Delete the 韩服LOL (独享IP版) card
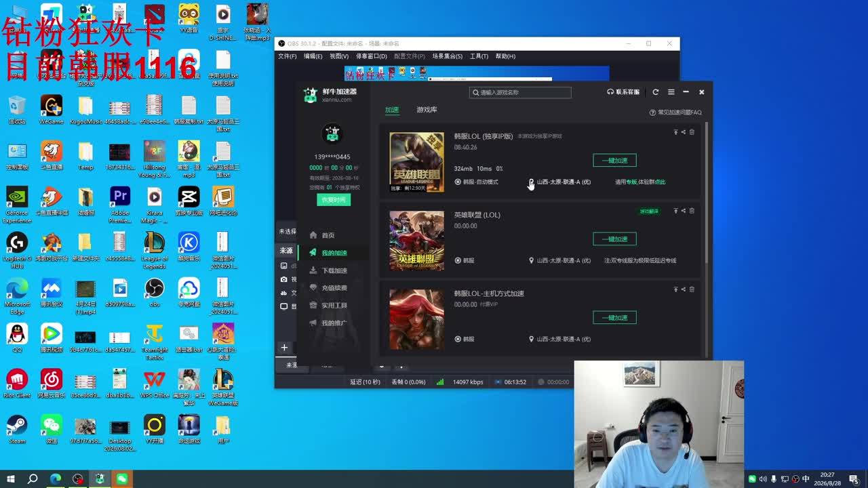 pyautogui.click(x=692, y=132)
